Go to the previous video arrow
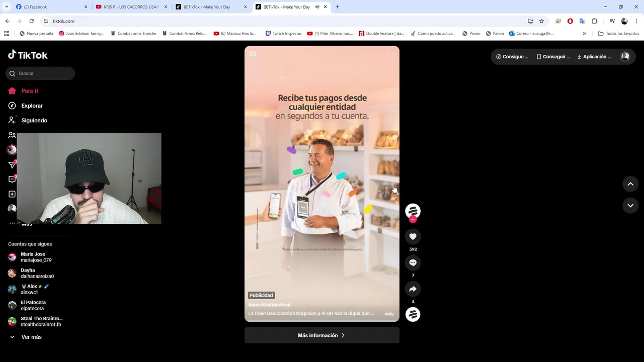 (630, 184)
